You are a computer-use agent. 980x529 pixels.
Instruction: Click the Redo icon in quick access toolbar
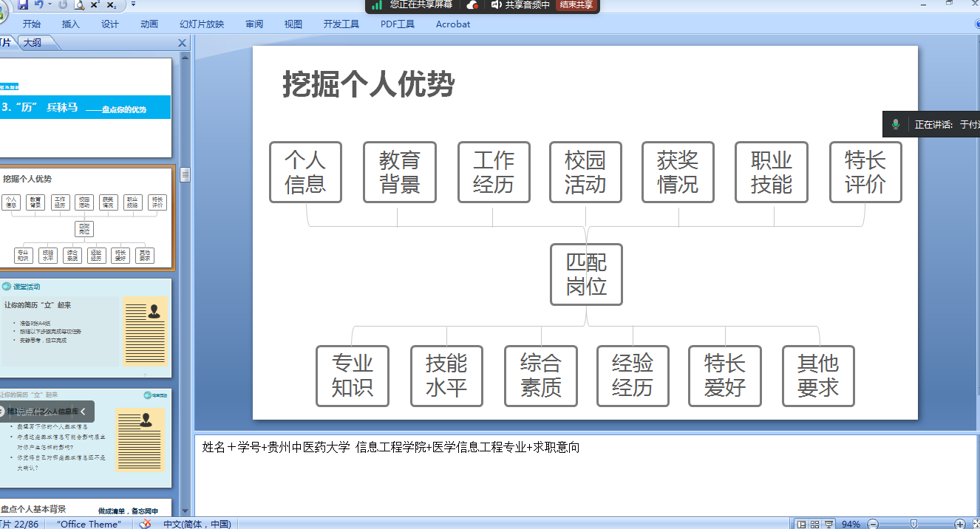click(x=63, y=4)
